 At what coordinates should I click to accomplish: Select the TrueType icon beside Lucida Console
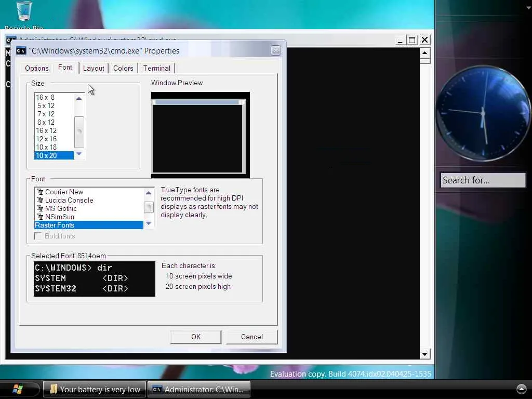tap(40, 200)
